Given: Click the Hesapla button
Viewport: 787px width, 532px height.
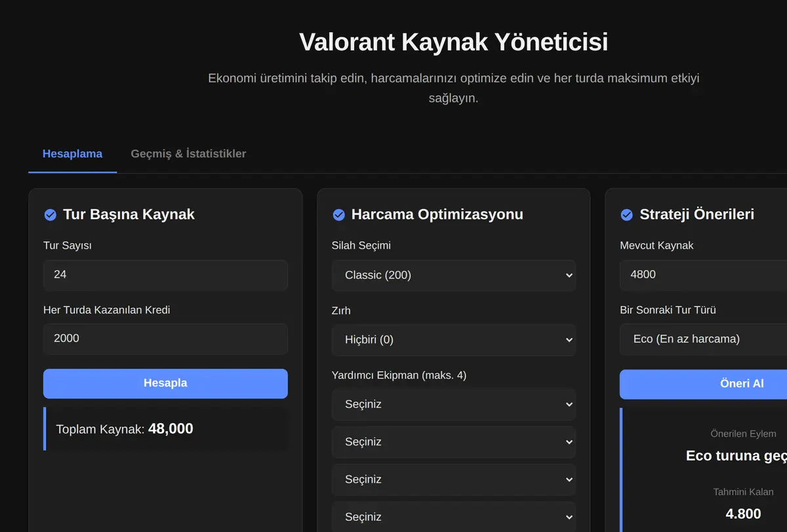Looking at the screenshot, I should click(165, 383).
